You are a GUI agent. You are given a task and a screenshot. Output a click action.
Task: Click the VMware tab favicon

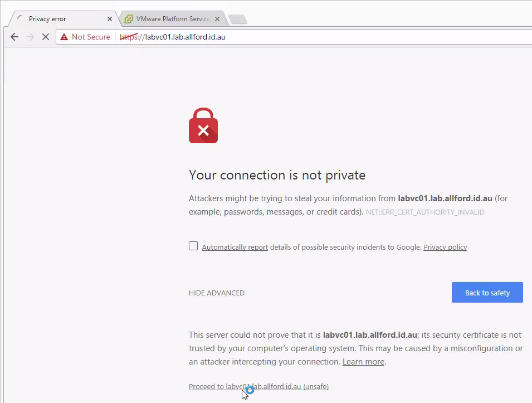pos(129,19)
